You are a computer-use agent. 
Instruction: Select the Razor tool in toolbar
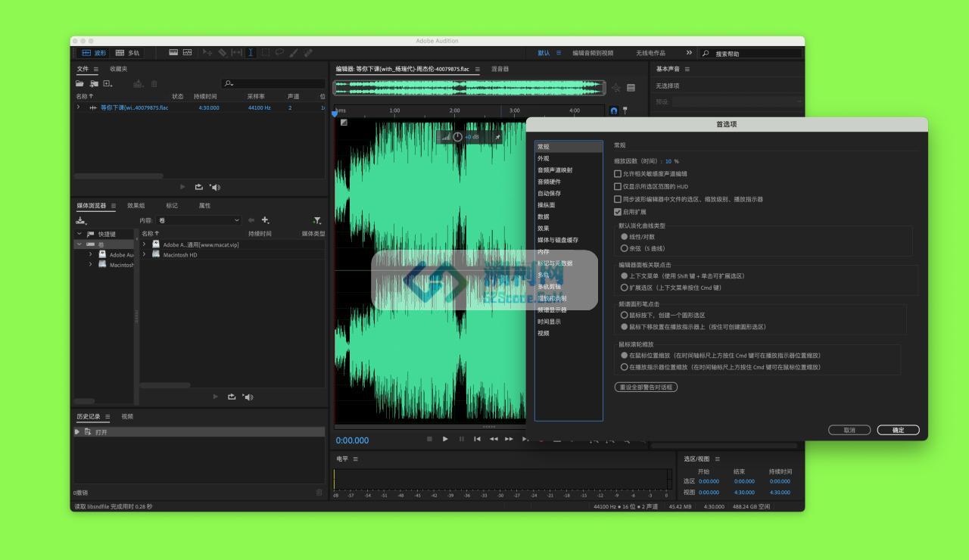point(223,53)
